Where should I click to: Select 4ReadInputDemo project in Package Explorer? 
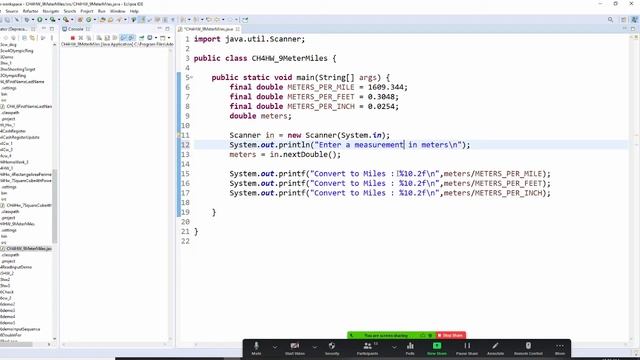point(16,267)
